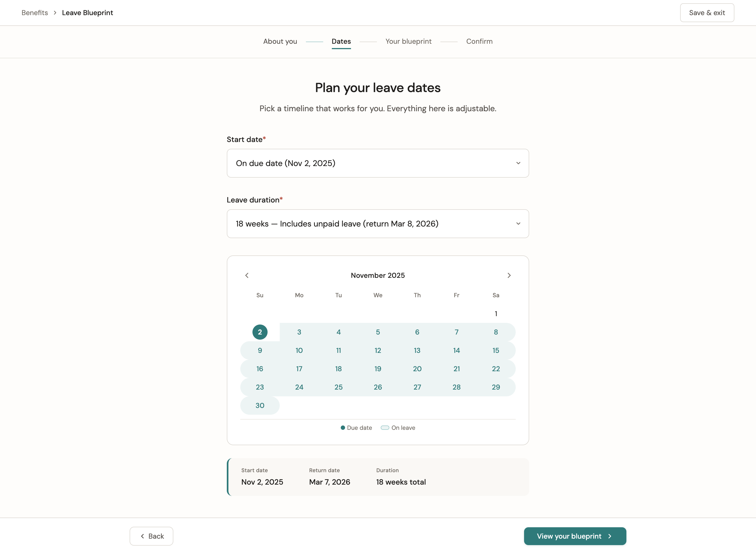
Task: Click the On leave legend pill
Action: [385, 428]
